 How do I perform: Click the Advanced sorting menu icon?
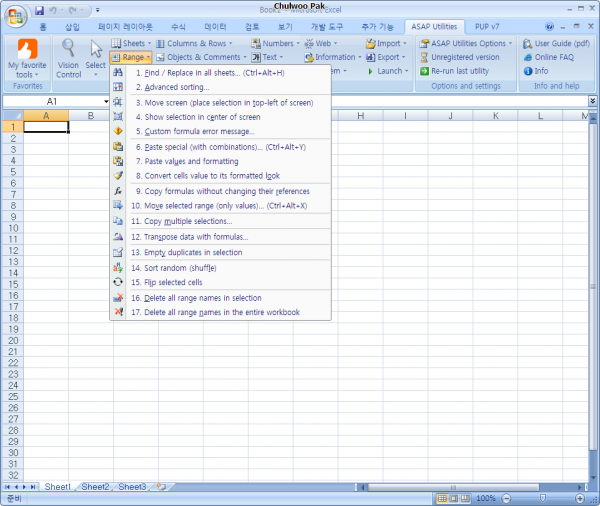tap(118, 87)
